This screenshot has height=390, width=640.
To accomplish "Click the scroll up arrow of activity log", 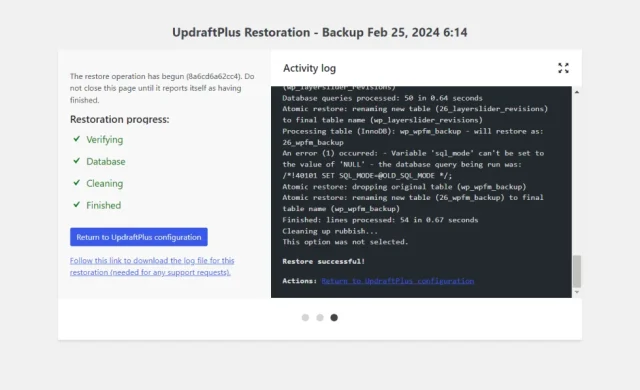I will [577, 92].
